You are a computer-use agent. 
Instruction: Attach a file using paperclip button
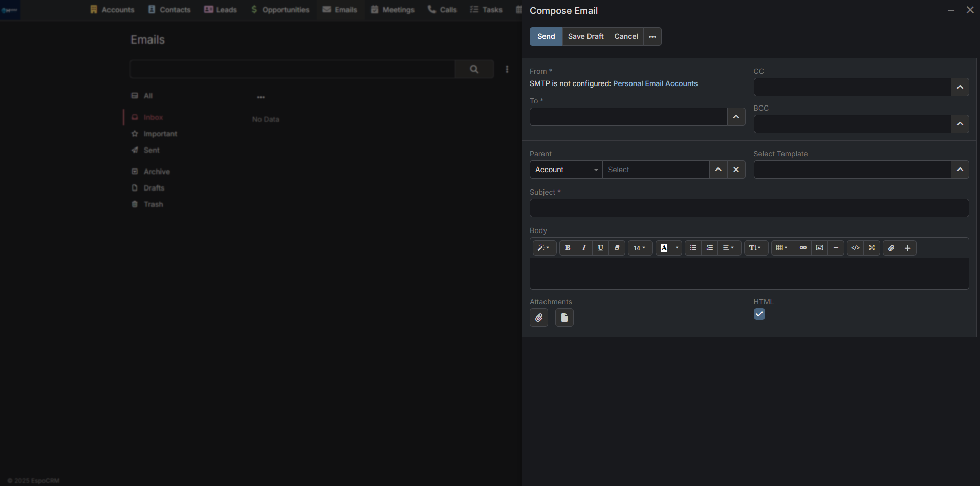(x=539, y=318)
